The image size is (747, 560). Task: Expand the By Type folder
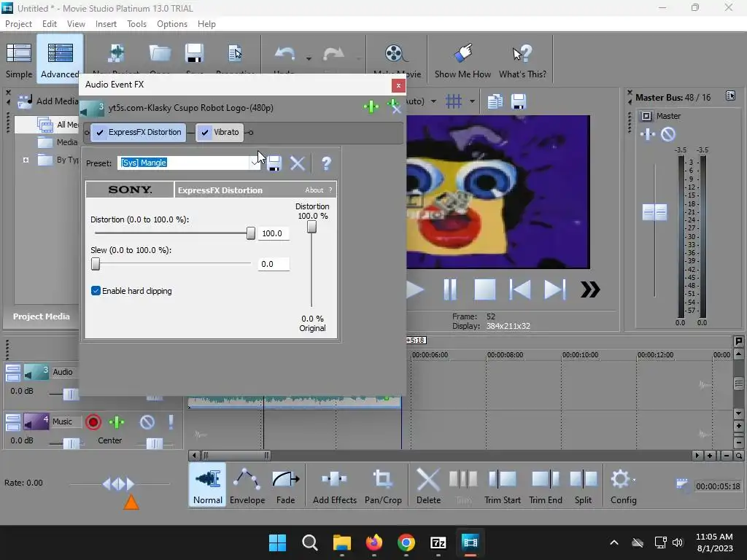[26, 160]
